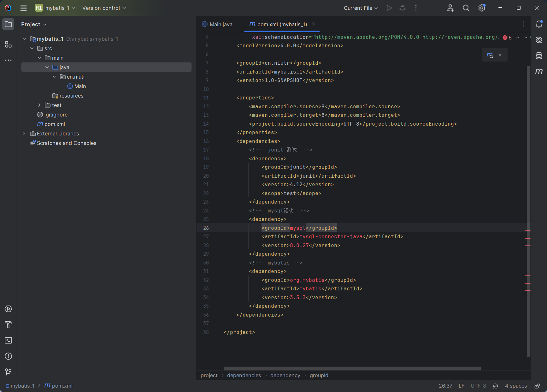547x392 pixels.
Task: Click the dependencies breadcrumb
Action: [x=244, y=375]
